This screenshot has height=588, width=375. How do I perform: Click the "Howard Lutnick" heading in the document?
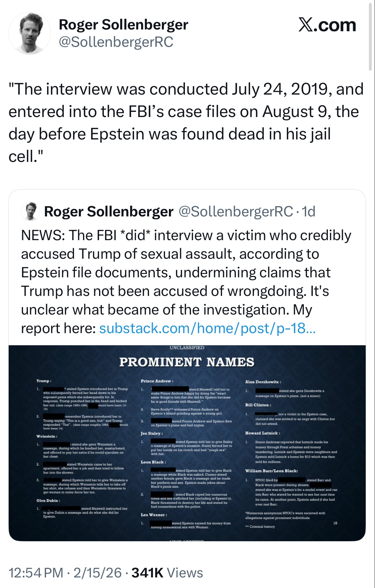[x=262, y=433]
